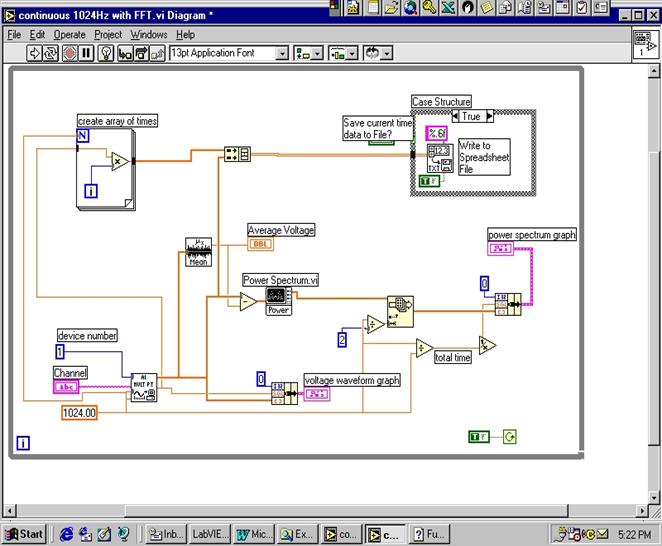The width and height of the screenshot is (662, 546).
Task: Toggle the loop stop boolean constant
Action: point(480,436)
